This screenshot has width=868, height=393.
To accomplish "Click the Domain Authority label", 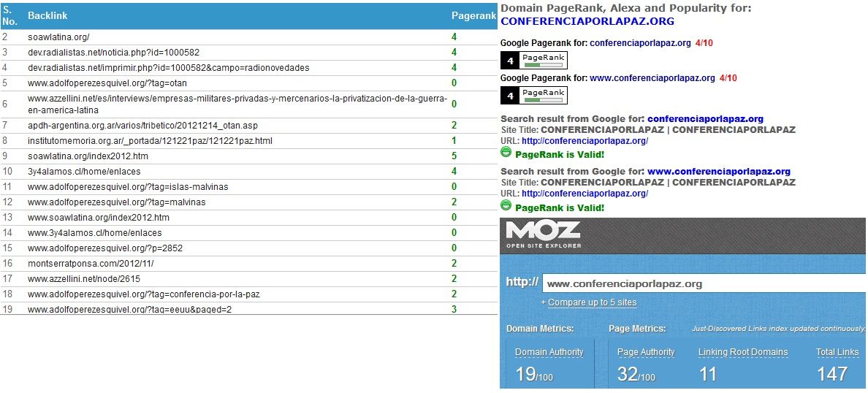I will coord(549,352).
